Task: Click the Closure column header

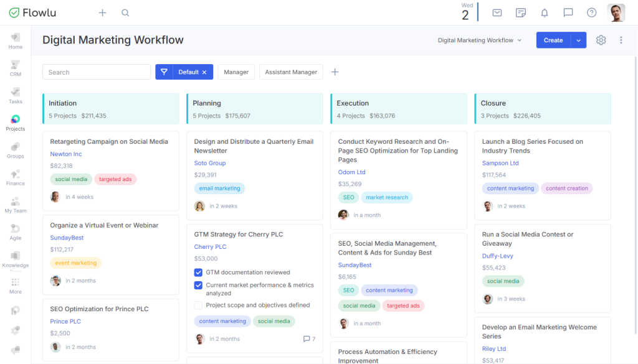Action: tap(543, 109)
